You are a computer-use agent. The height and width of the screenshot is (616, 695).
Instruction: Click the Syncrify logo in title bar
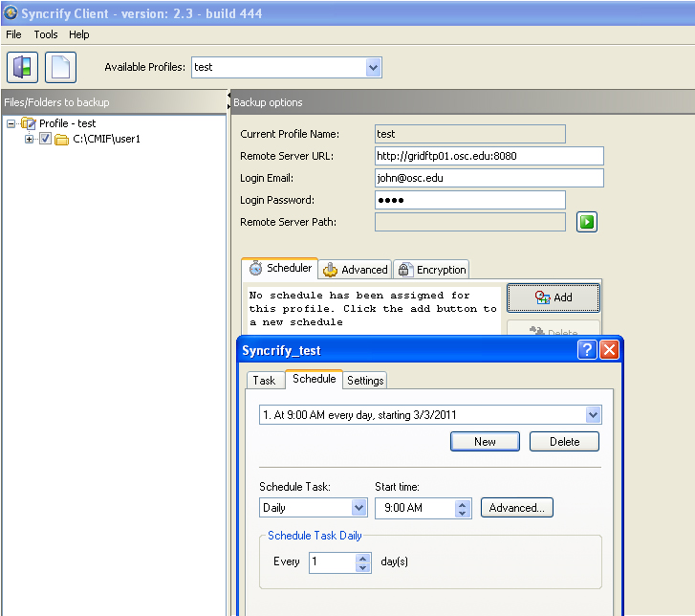11,12
